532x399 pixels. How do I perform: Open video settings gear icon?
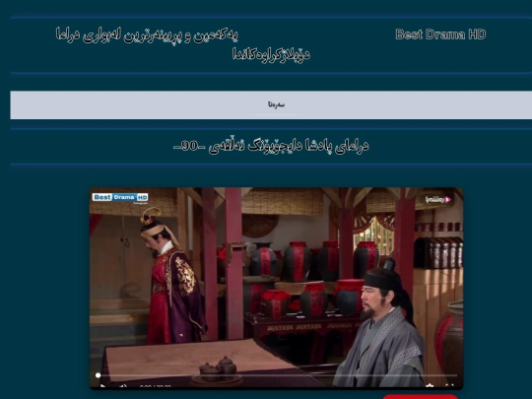point(430,386)
